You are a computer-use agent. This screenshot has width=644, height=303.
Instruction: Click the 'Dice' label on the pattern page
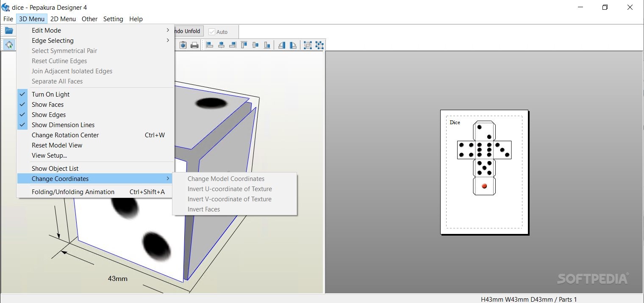(455, 122)
